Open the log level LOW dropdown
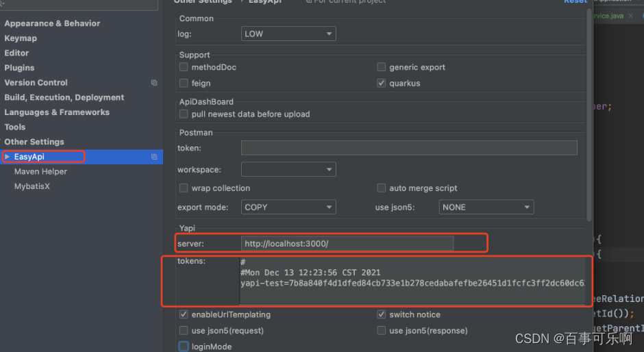Viewport: 644px width, 352px height. [288, 34]
